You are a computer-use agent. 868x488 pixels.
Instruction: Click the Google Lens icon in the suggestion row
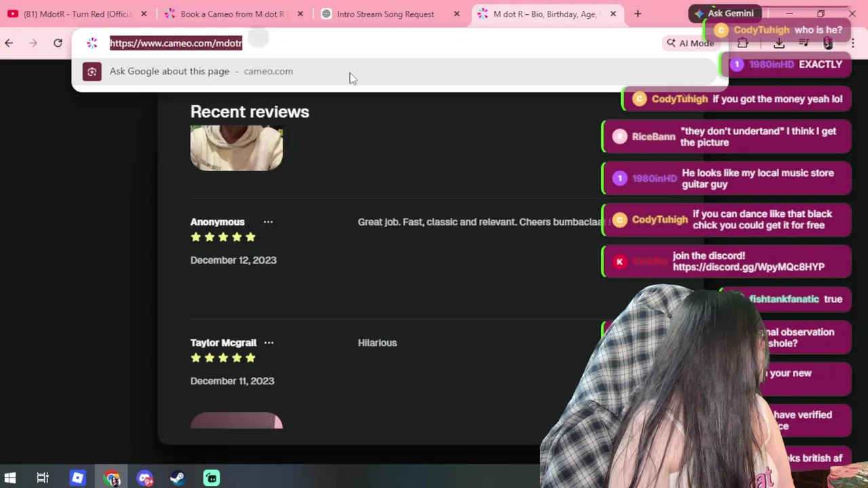pos(92,71)
